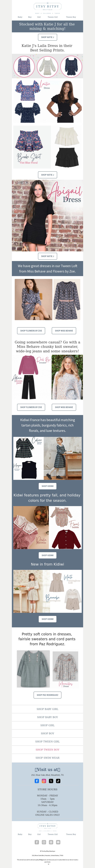Open the Baby tab in top navigation
Viewport: 95px width, 868px height.
coord(20,17)
